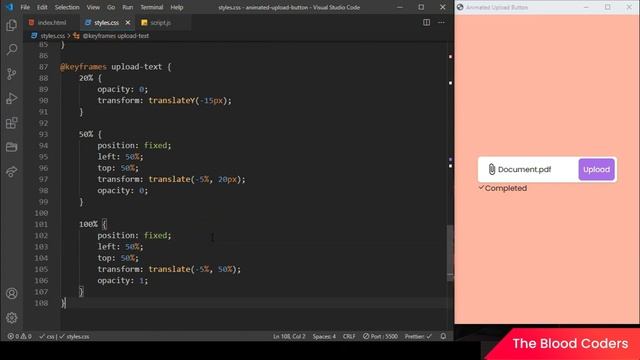Click the 100% keyframe selector line

click(93, 224)
